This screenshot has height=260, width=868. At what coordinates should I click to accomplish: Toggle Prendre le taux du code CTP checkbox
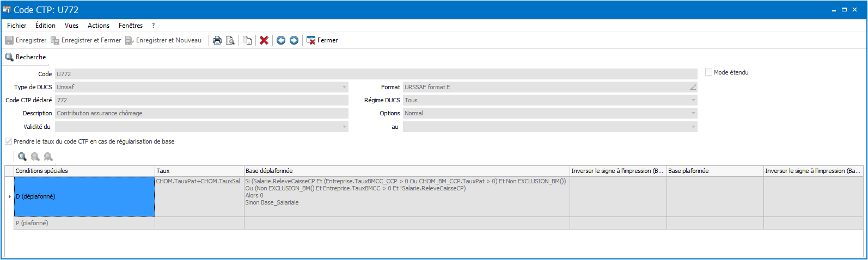tap(8, 141)
